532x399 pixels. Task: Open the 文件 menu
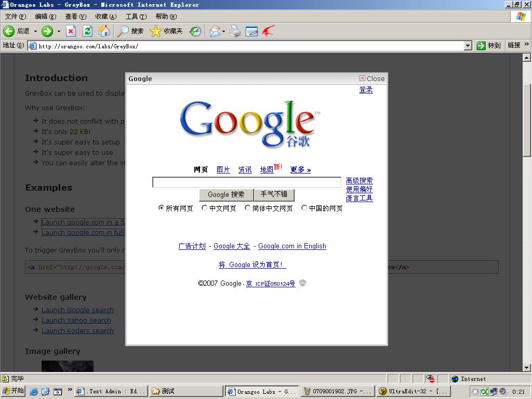point(16,16)
